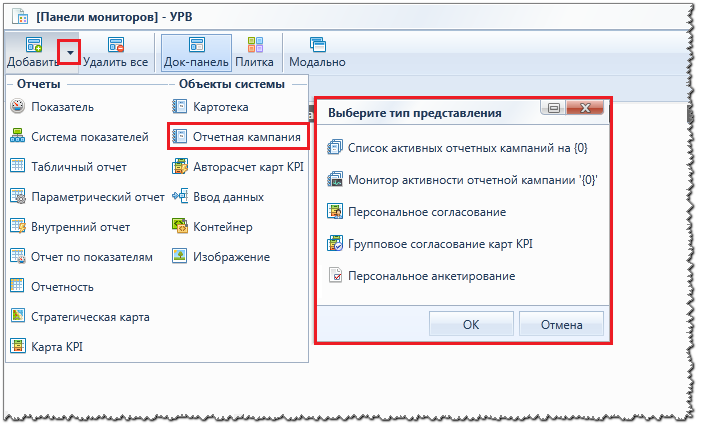
Task: Select the Параметрический отчет icon
Action: pyautogui.click(x=18, y=196)
